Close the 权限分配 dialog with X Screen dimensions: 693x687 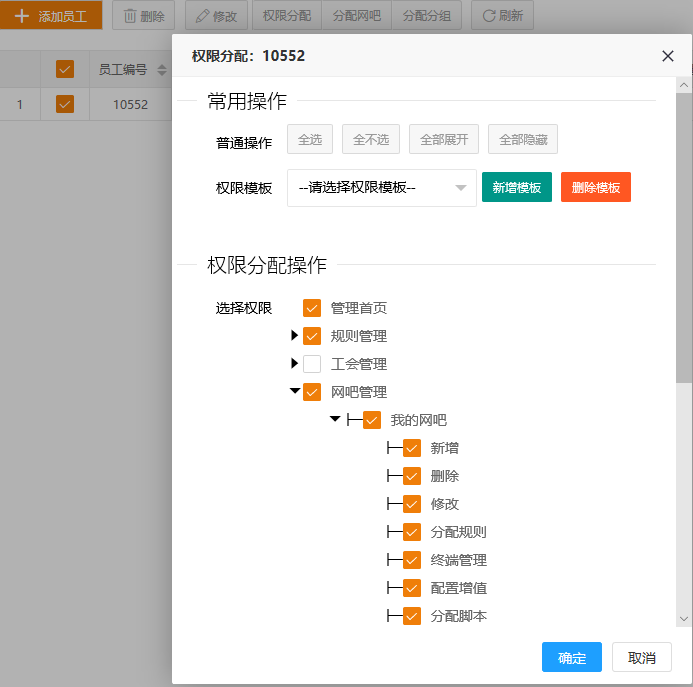(x=668, y=56)
